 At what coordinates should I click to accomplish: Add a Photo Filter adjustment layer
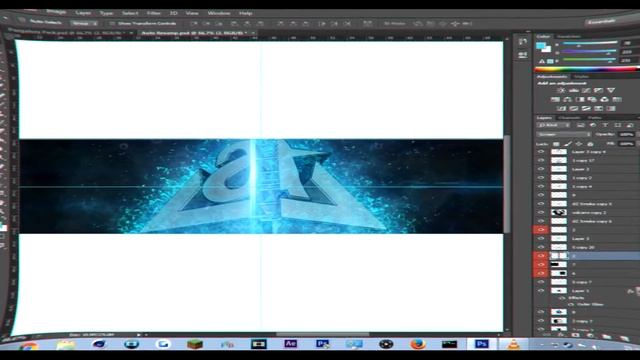(592, 99)
